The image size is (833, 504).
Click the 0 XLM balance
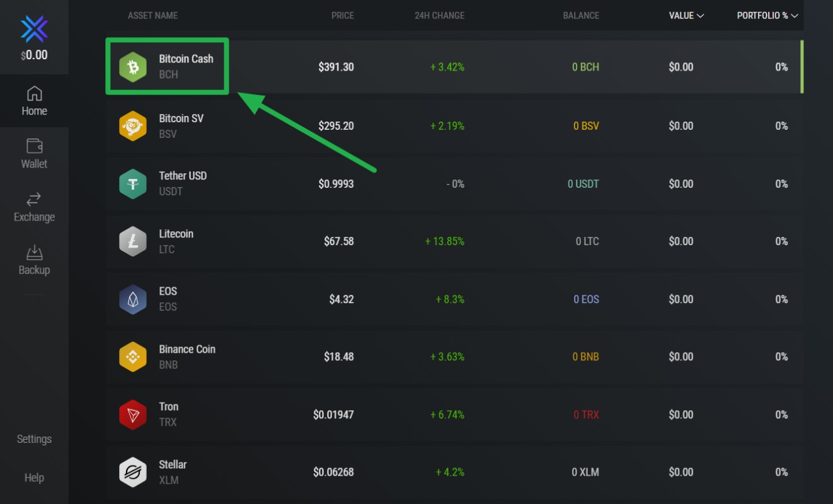[585, 472]
